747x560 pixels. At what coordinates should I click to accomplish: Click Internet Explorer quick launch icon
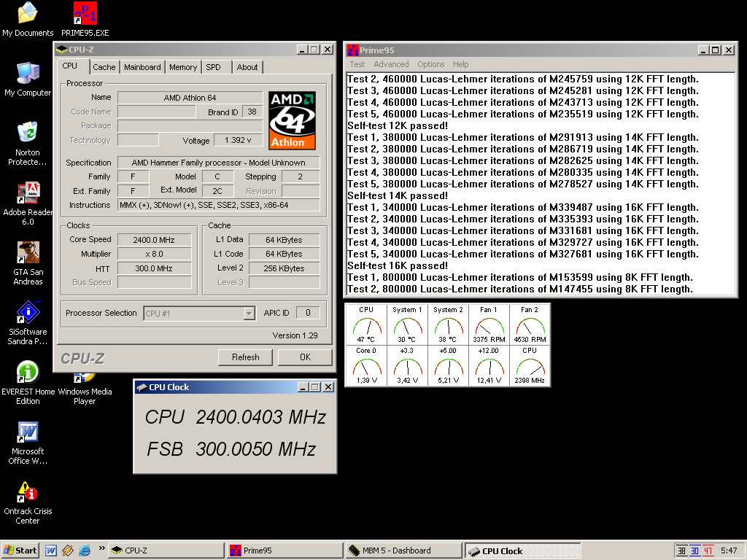tap(85, 551)
